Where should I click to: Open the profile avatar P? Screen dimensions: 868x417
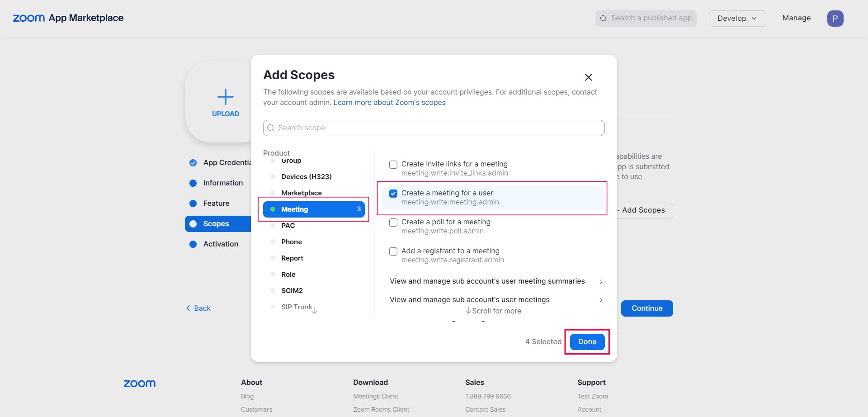[x=835, y=19]
